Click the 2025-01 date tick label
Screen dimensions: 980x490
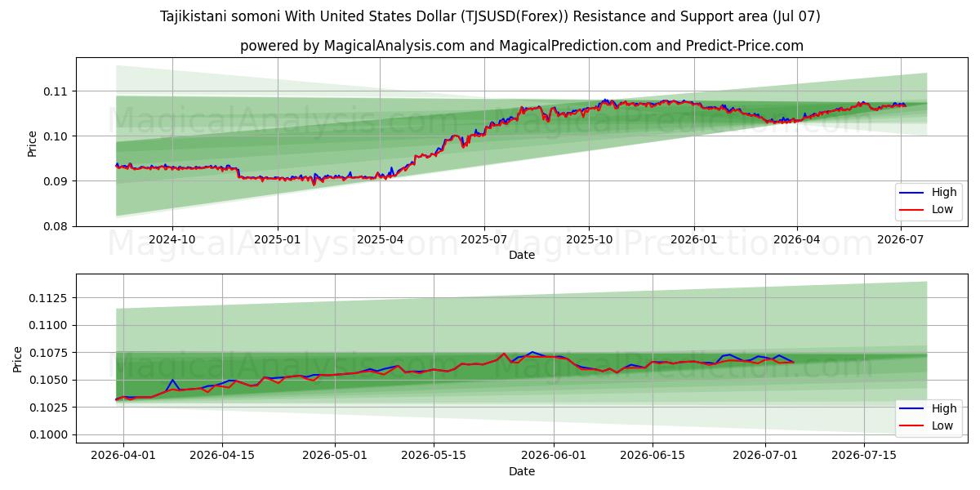point(278,239)
